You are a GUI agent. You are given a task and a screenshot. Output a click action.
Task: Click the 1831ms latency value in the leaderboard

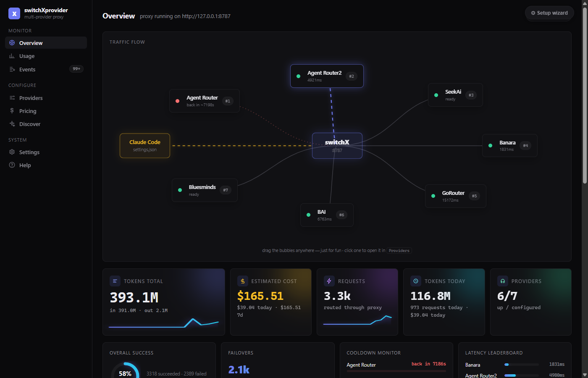(x=557, y=365)
